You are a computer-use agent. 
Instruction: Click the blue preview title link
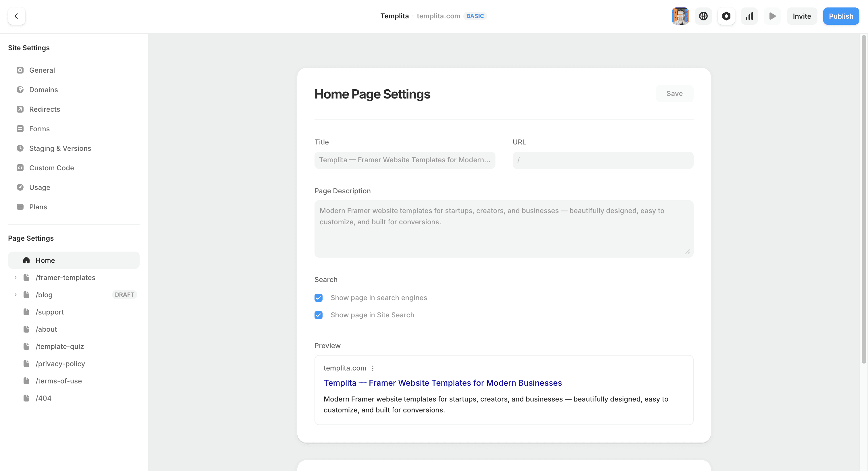[443, 383]
